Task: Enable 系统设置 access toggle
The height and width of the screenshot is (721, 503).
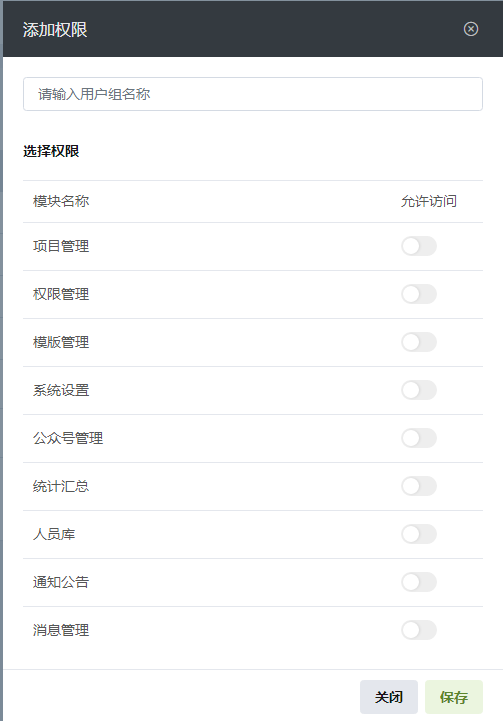Action: [x=419, y=390]
